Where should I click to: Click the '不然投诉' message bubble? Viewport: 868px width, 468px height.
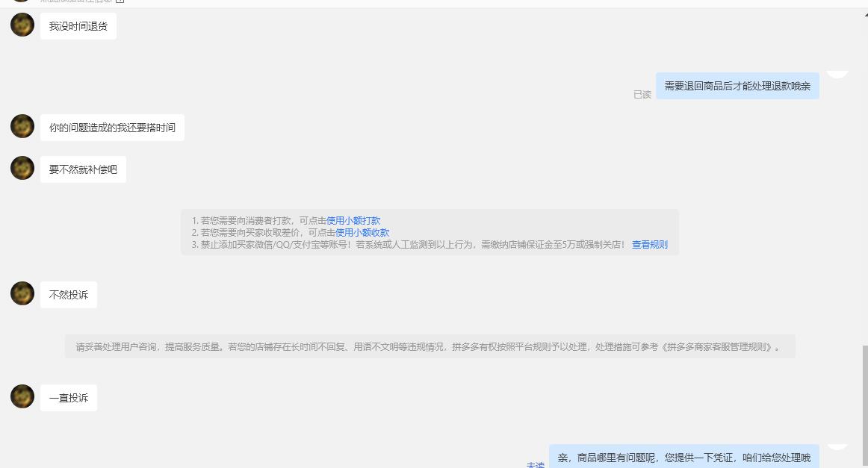tap(68, 294)
